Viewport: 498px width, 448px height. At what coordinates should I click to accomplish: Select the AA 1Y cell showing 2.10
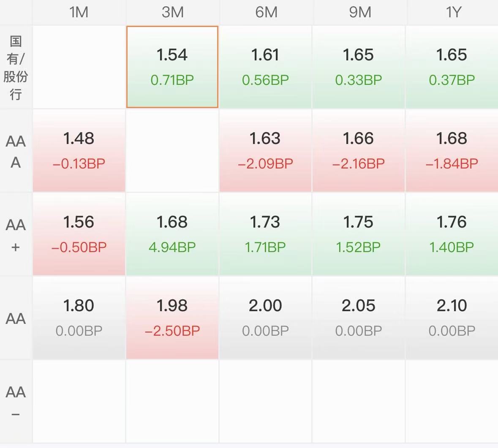[x=452, y=318]
